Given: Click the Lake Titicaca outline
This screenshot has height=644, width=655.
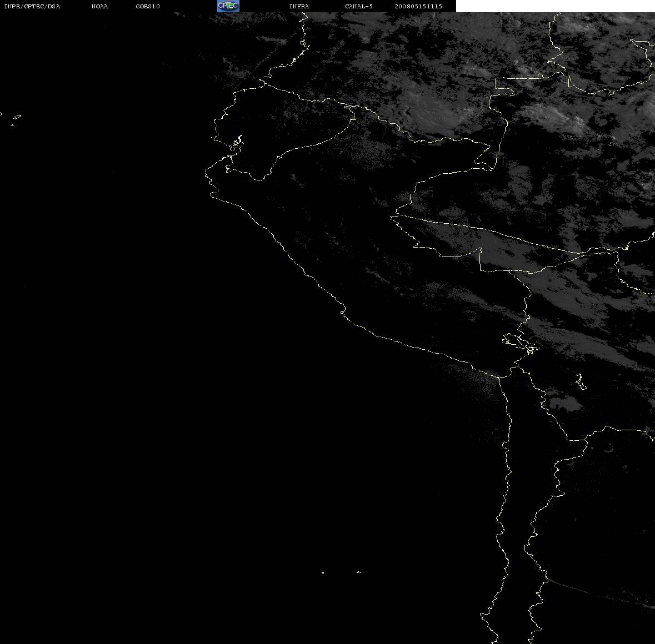Looking at the screenshot, I should (x=520, y=343).
